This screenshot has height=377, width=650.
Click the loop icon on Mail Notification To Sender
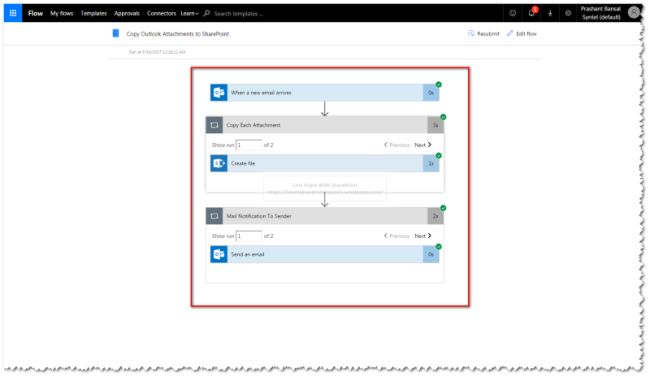214,216
